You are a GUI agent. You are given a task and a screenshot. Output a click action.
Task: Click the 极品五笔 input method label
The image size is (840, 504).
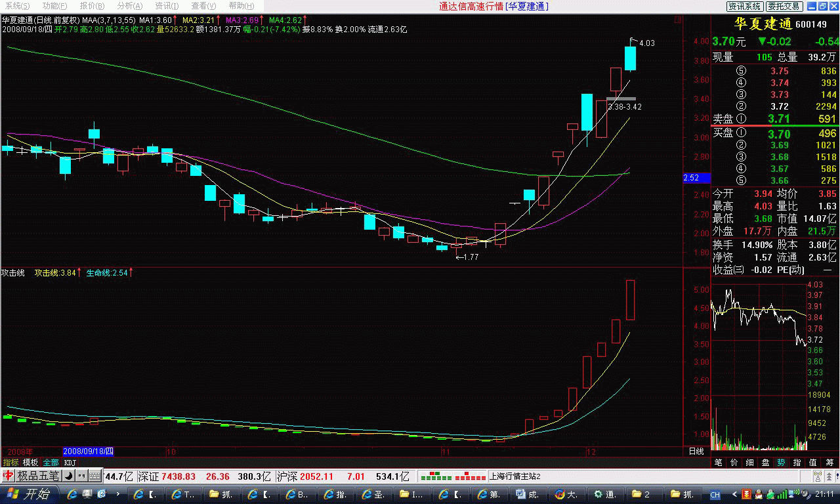tap(39, 476)
